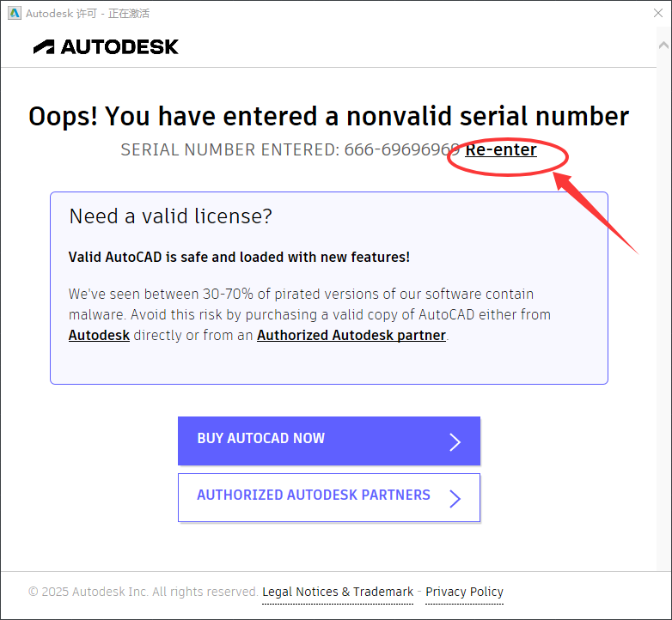Click the vertical scrollbar track

coord(663,343)
